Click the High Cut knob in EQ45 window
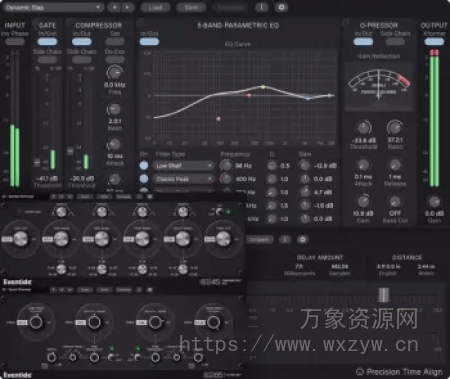 (223, 239)
